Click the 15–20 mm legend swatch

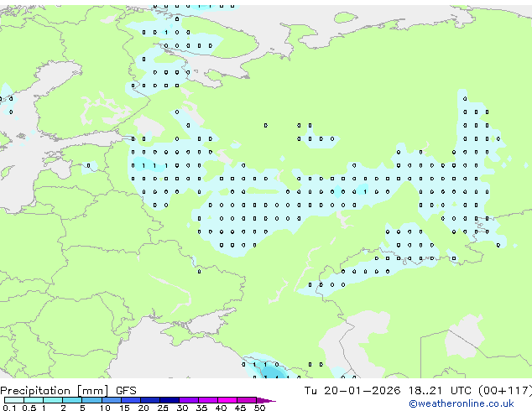click(x=130, y=400)
